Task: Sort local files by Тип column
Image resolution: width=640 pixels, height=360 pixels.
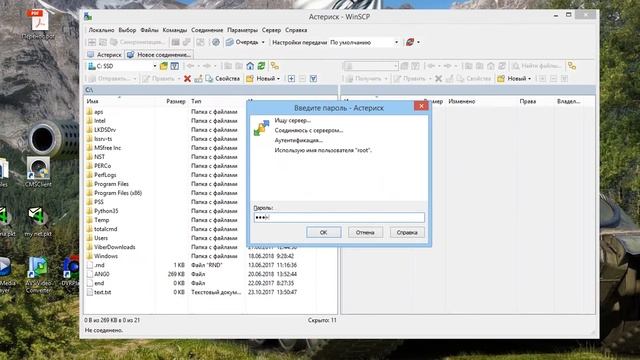Action: pyautogui.click(x=196, y=101)
